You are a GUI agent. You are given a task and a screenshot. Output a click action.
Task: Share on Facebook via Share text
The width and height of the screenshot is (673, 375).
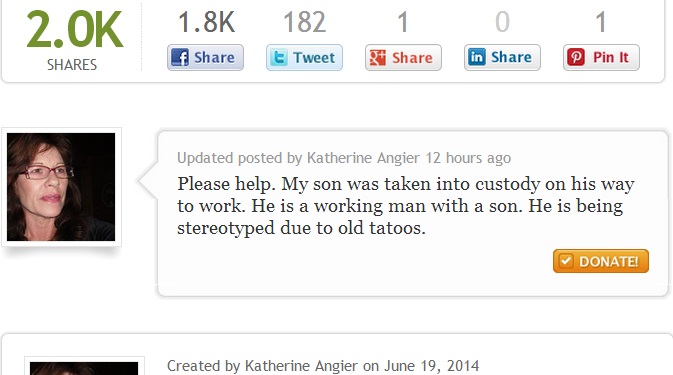214,57
